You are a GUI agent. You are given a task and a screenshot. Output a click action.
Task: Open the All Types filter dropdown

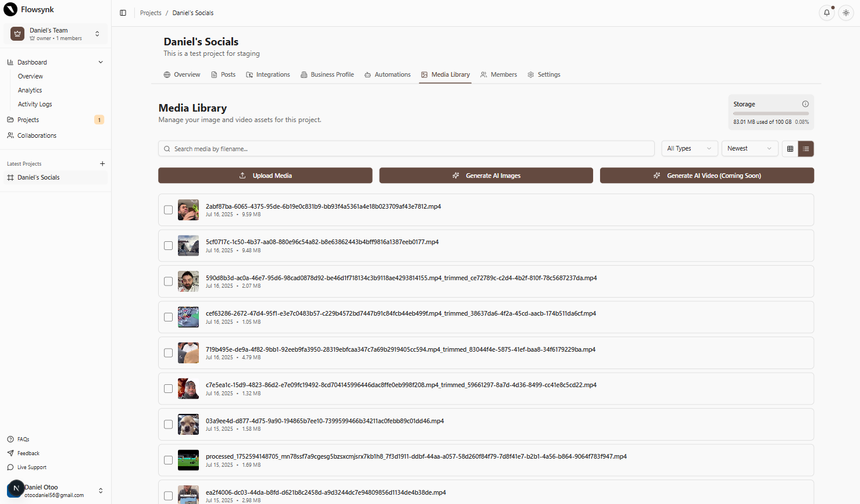(689, 149)
